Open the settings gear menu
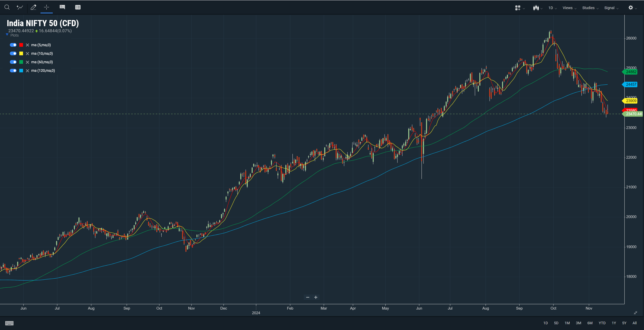This screenshot has width=644, height=330. click(631, 8)
